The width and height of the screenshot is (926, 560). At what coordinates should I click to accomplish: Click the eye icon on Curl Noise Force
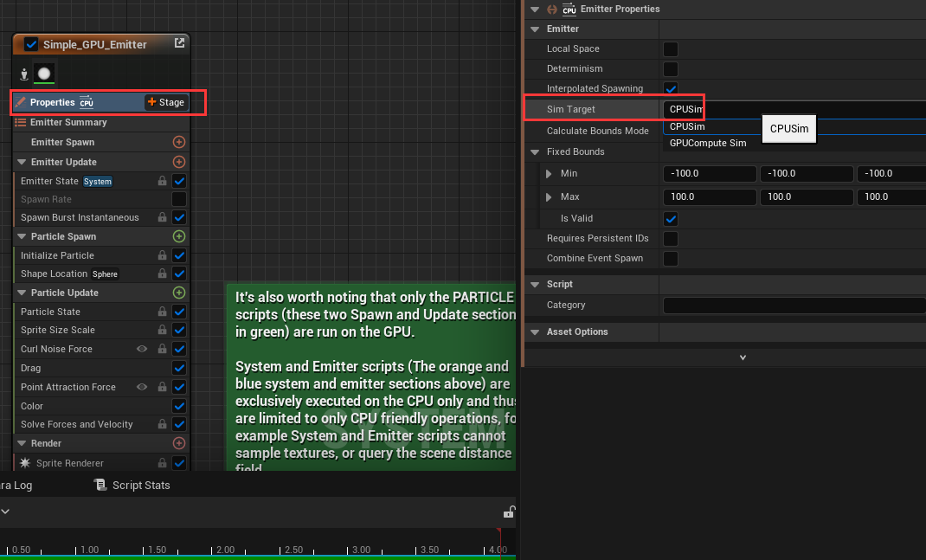tap(142, 349)
